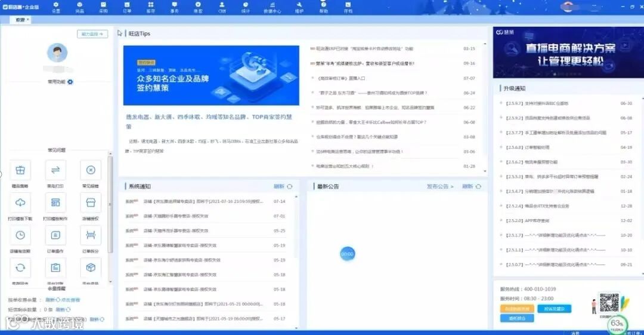
Task: Open the 直播电商解决方案 banner
Action: pyautogui.click(x=568, y=53)
